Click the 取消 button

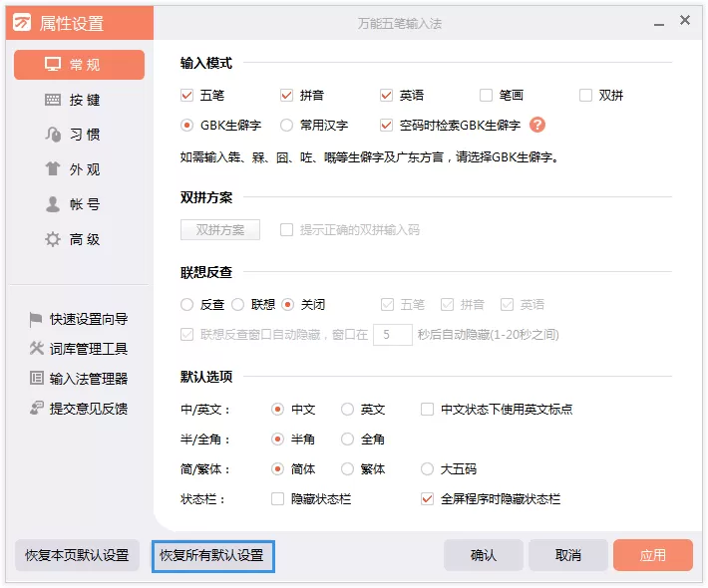pos(568,555)
